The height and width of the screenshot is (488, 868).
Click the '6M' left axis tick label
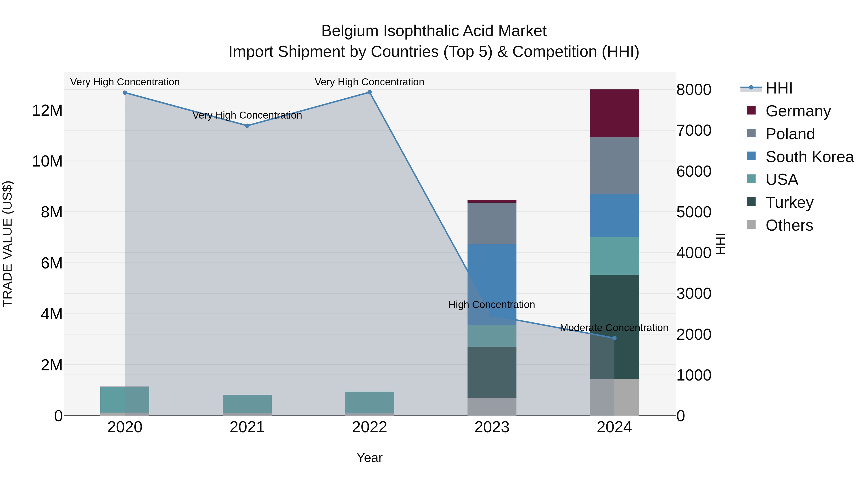coord(52,263)
